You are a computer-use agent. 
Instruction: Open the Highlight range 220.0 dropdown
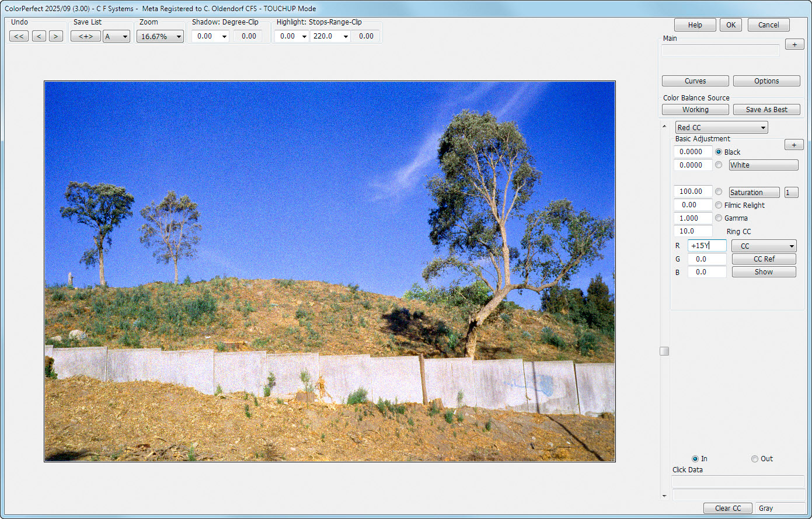(x=330, y=36)
